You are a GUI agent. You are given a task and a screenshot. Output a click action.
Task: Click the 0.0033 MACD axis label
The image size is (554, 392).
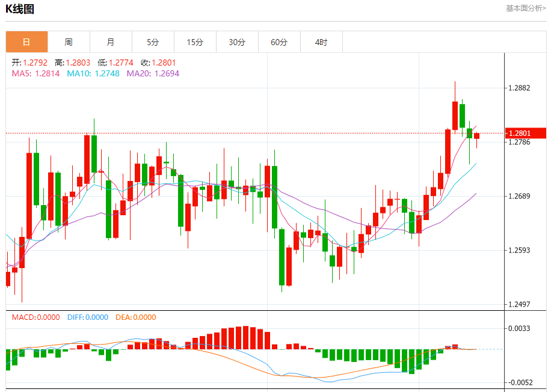pos(519,328)
